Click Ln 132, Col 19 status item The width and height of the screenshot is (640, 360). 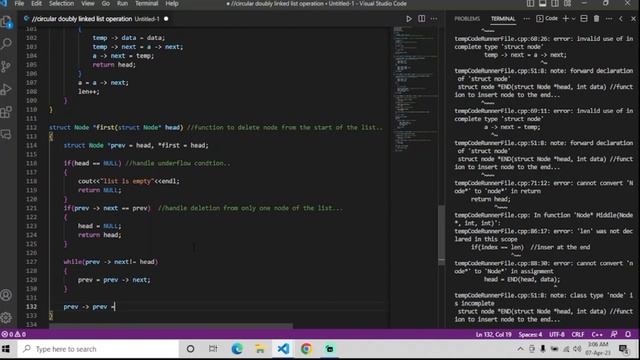(x=493, y=334)
